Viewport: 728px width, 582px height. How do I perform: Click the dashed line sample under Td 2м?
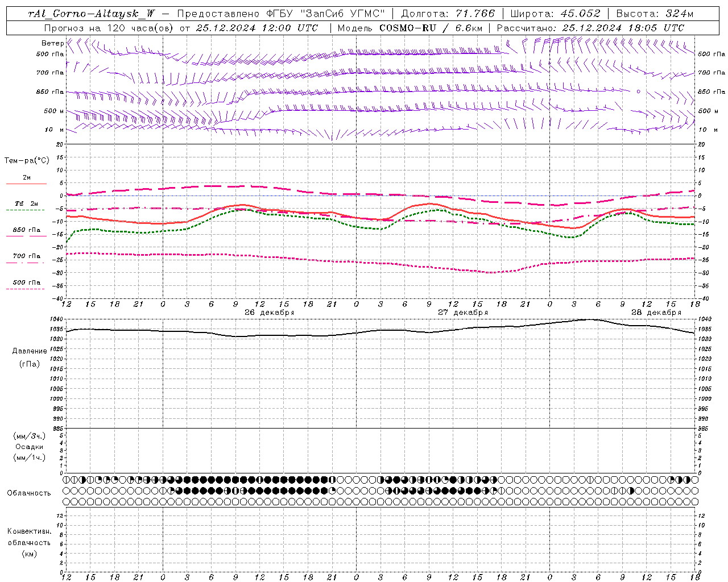tap(25, 210)
